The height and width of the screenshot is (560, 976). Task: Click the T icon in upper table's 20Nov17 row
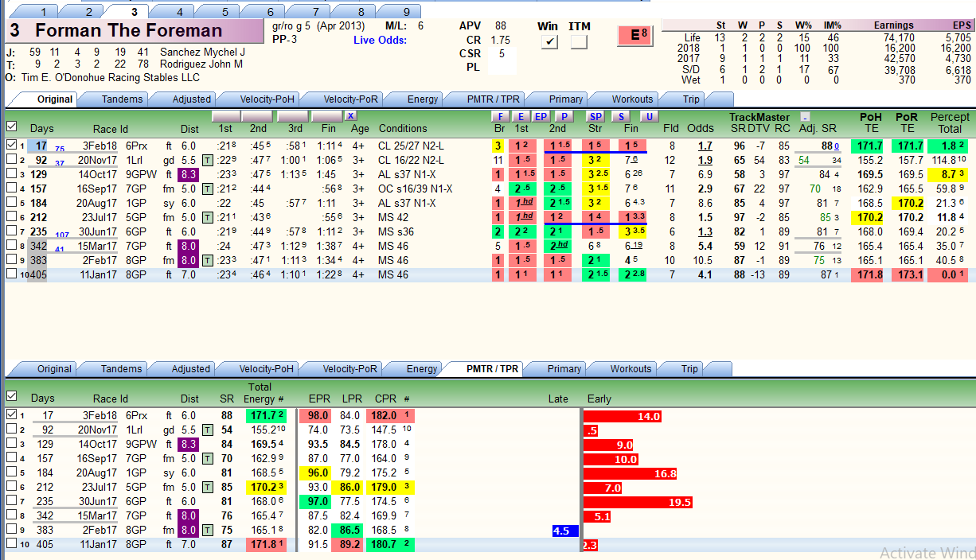(208, 160)
